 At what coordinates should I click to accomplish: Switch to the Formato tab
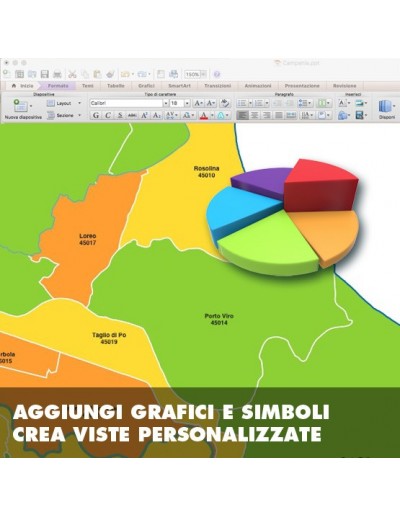pyautogui.click(x=58, y=86)
